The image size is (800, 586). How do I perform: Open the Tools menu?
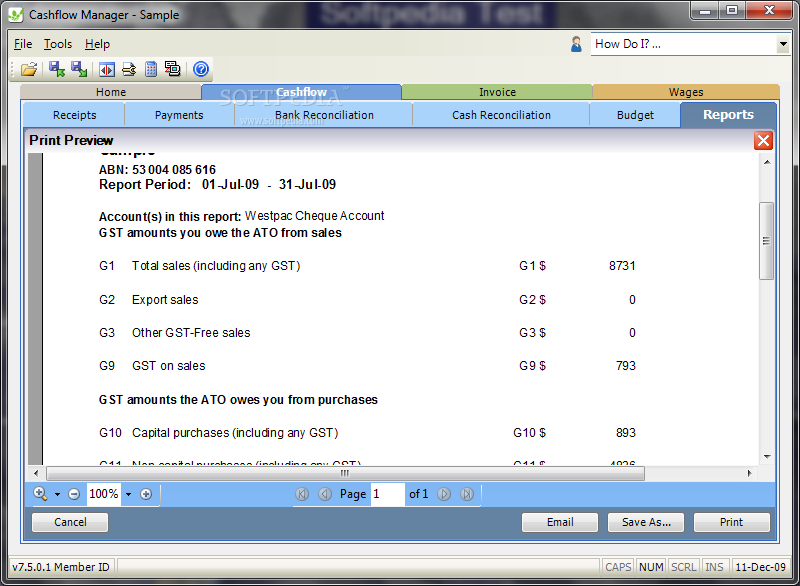point(58,44)
